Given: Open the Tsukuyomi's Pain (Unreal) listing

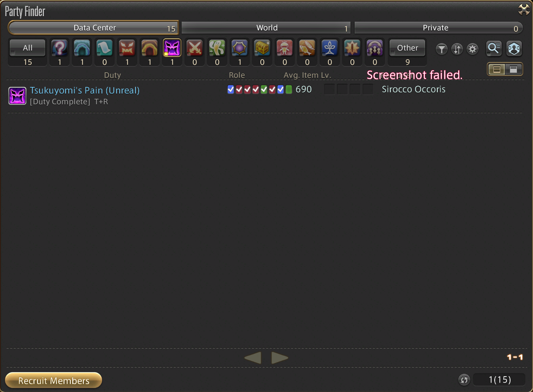Looking at the screenshot, I should [x=265, y=96].
